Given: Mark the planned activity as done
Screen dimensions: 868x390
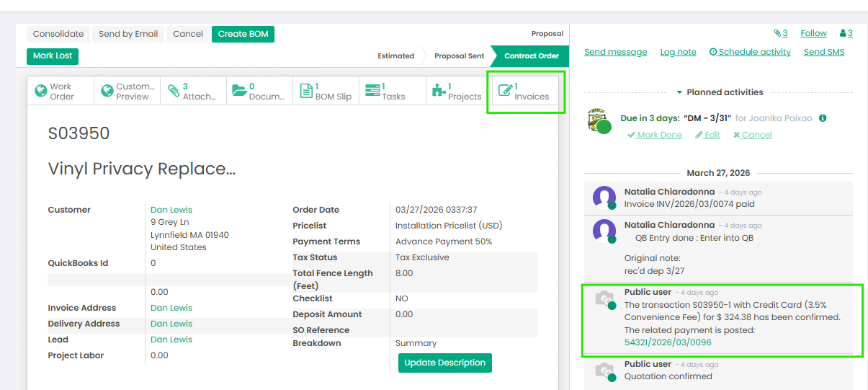Looking at the screenshot, I should (x=654, y=135).
